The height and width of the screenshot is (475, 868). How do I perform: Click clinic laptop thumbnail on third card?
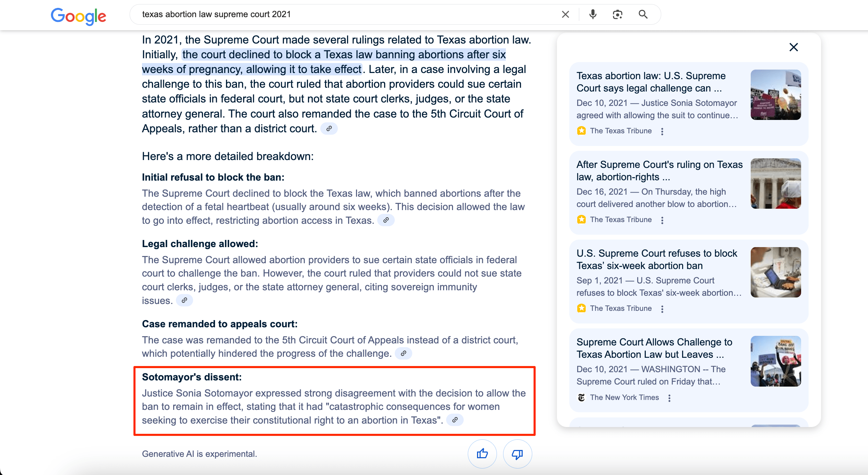tap(776, 272)
